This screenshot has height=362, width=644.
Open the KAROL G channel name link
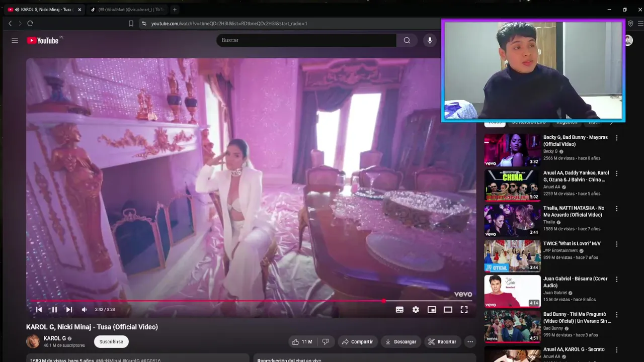(55, 338)
